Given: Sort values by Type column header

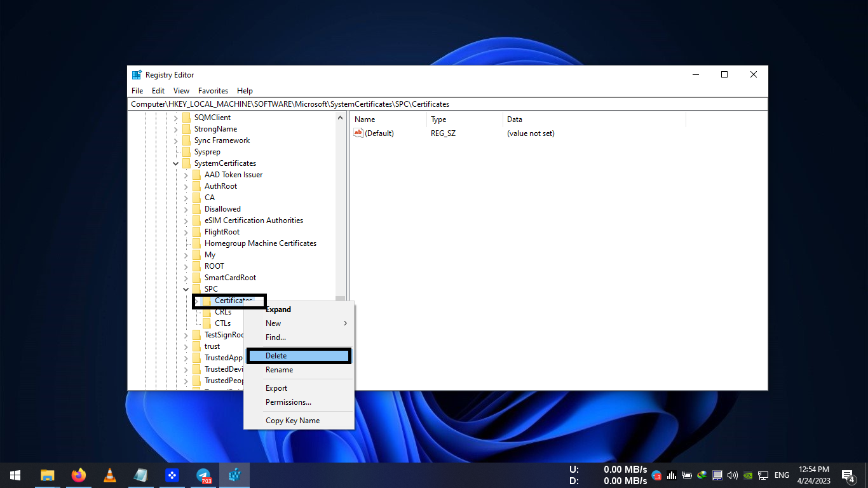Looking at the screenshot, I should 465,119.
